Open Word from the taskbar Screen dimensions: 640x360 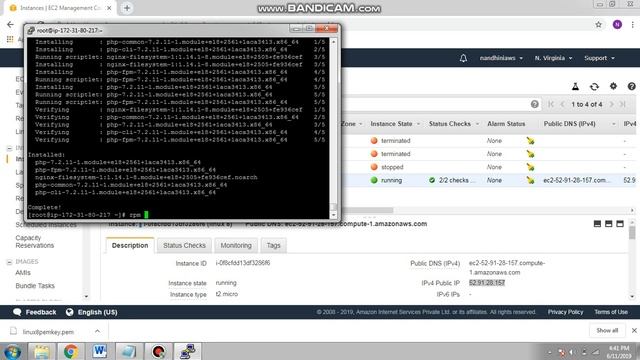[x=100, y=351]
